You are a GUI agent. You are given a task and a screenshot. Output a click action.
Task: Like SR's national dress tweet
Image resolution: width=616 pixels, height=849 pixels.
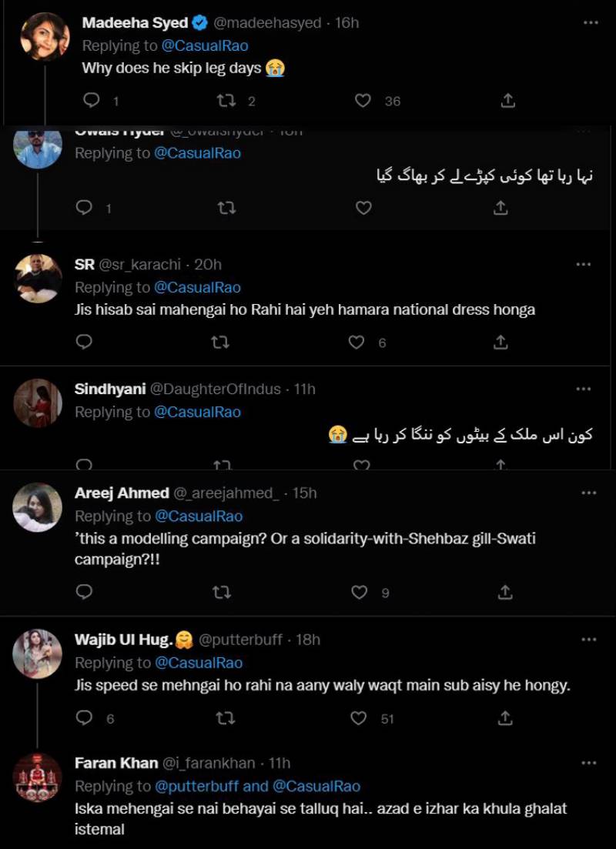(x=357, y=342)
